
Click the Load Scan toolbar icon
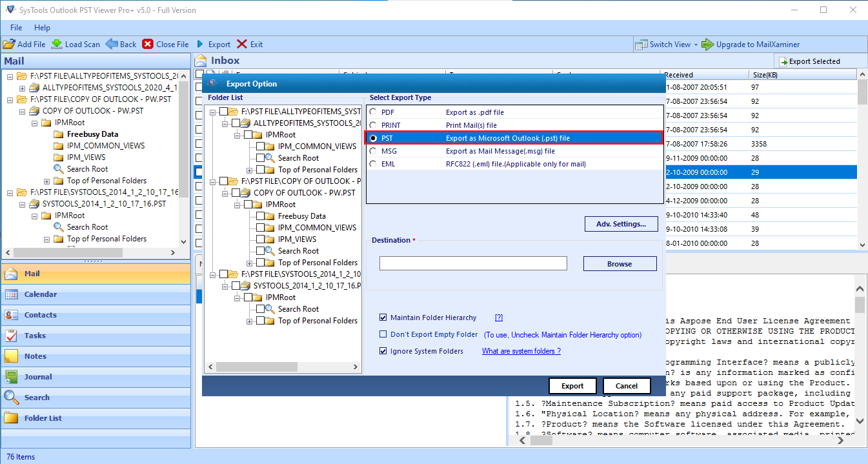pos(76,44)
